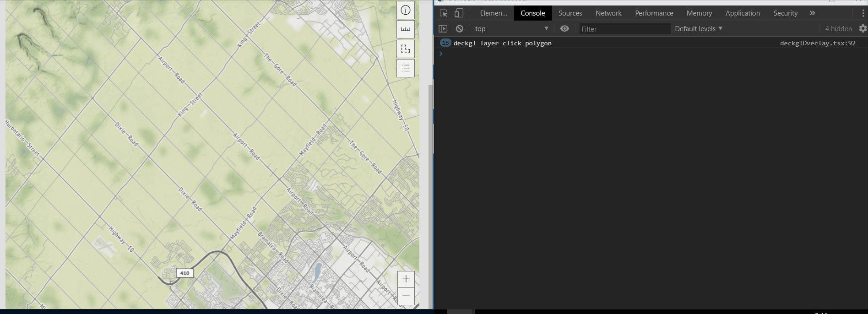Go to the Application tab
Image resolution: width=868 pixels, height=314 pixels.
(743, 13)
